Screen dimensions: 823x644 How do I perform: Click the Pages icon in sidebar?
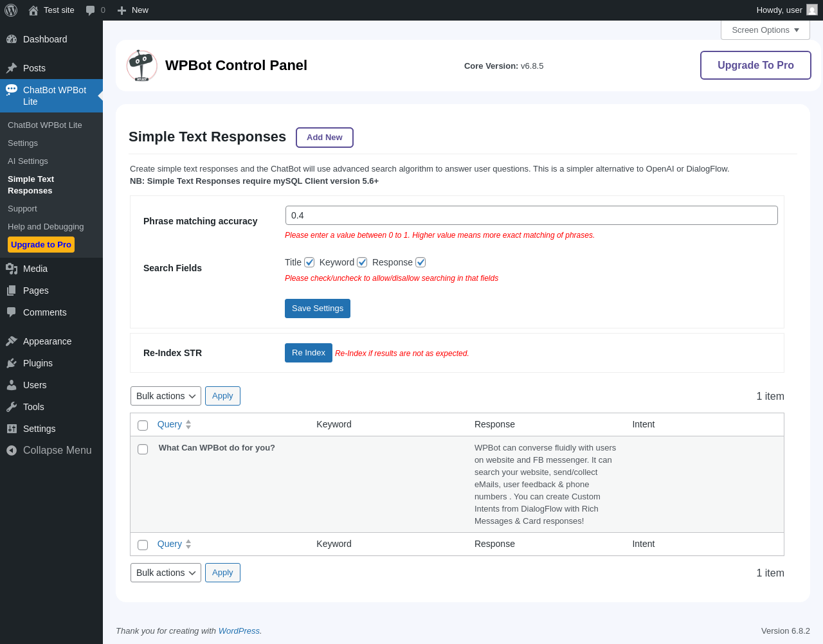[x=12, y=291]
